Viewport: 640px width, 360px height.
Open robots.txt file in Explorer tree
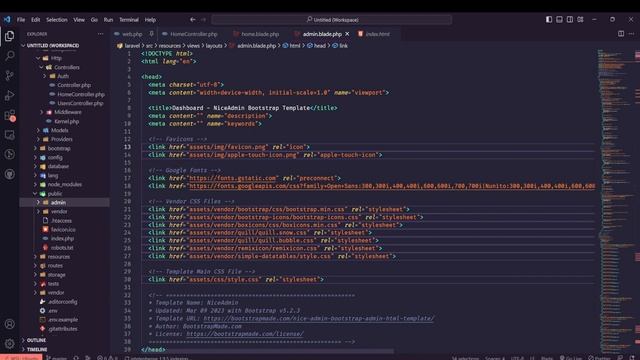(62, 247)
